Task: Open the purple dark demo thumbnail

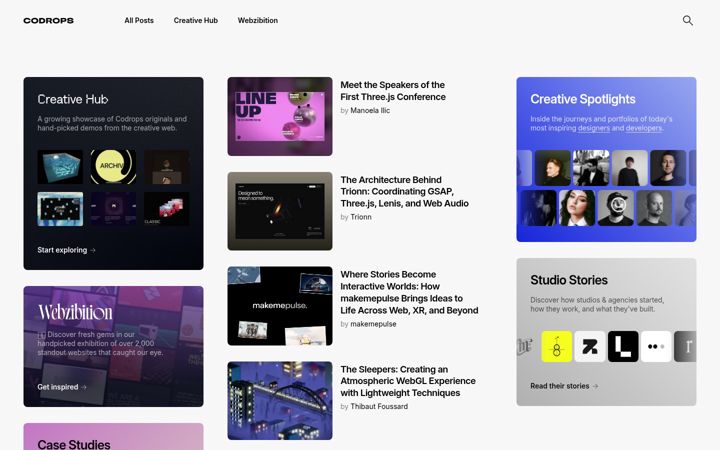Action: [113, 209]
